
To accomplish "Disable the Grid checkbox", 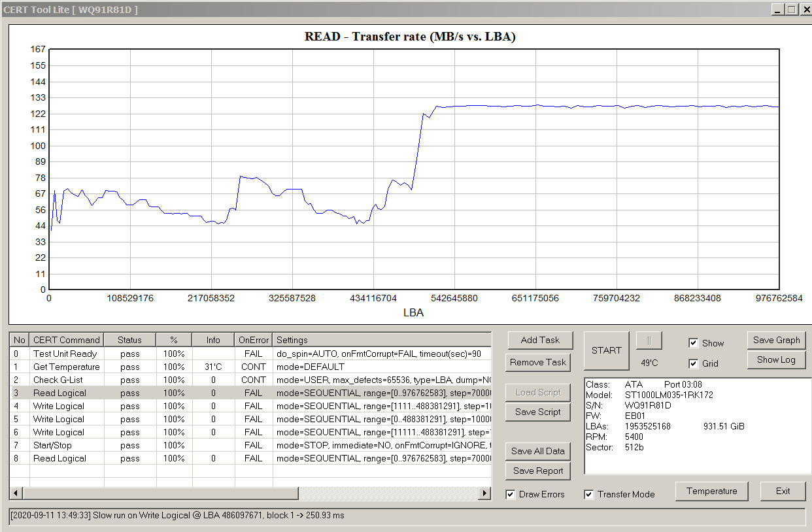I will [x=694, y=363].
